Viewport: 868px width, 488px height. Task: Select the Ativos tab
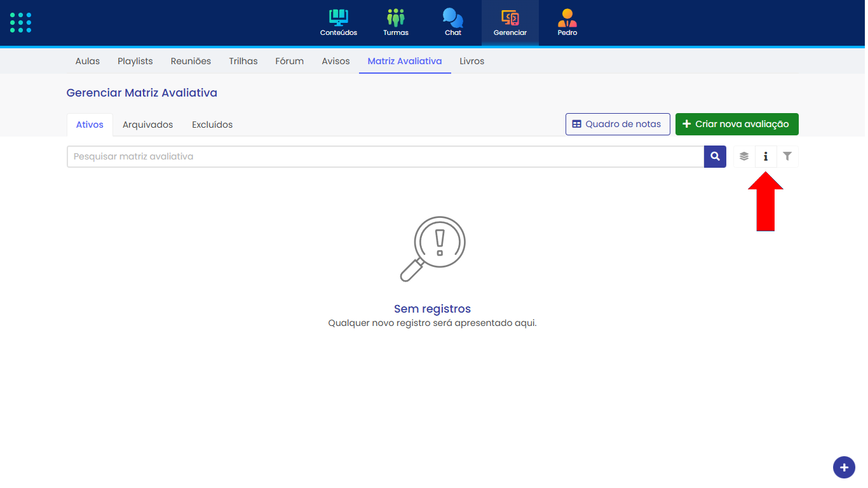(x=90, y=125)
